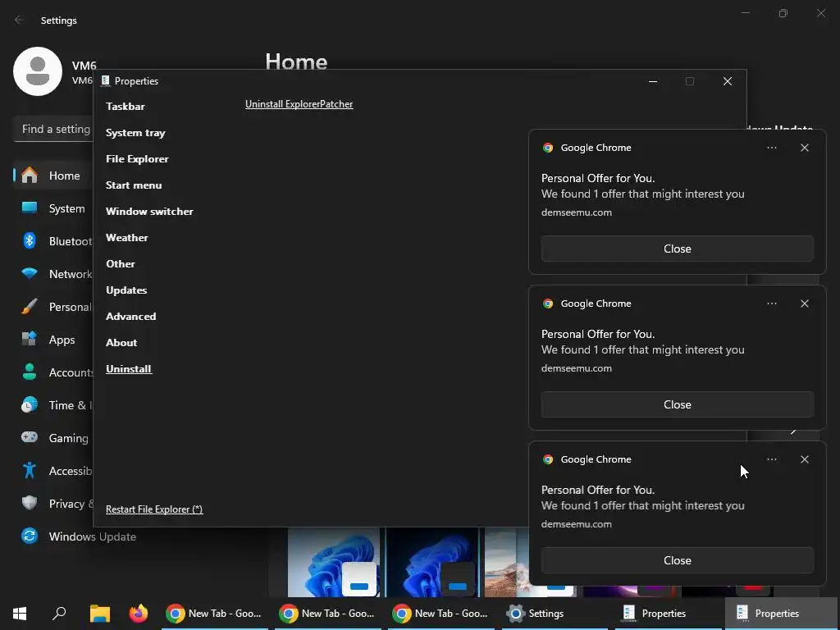This screenshot has height=630, width=840.
Task: Click Chrome logo in bottom notification
Action: pos(547,459)
